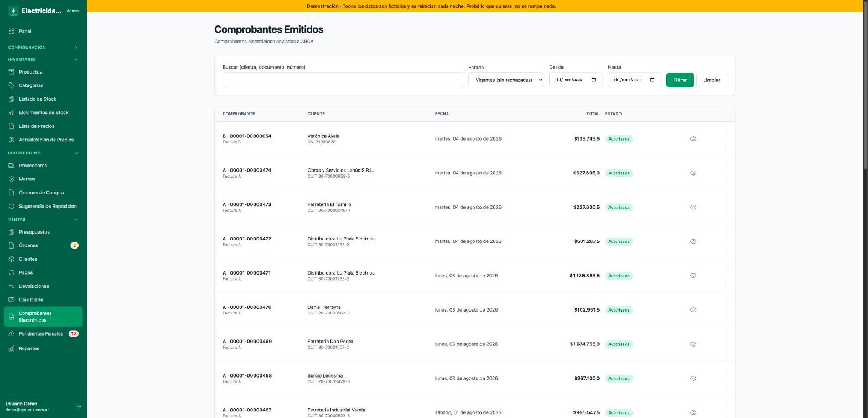This screenshot has height=418, width=868.
Task: View invoice A 00001-00000474 eye icon
Action: tap(693, 173)
